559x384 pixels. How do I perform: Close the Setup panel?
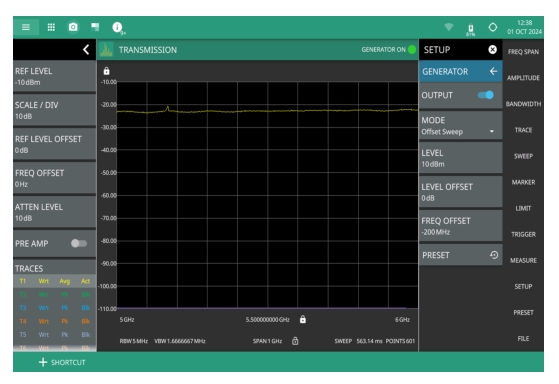[492, 50]
